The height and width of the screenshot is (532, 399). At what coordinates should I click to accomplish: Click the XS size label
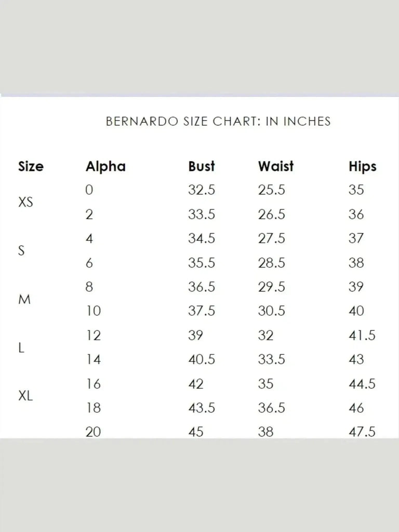25,202
